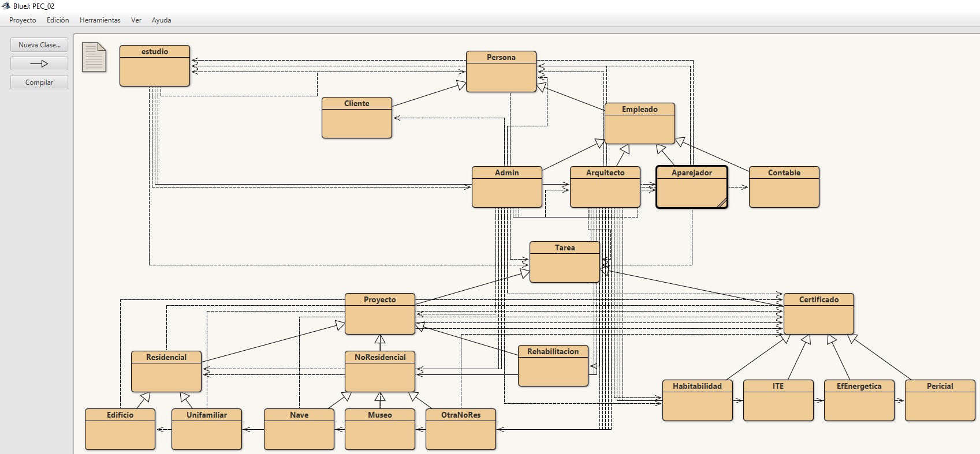Select the Contable class box
This screenshot has height=454, width=980.
click(x=784, y=187)
